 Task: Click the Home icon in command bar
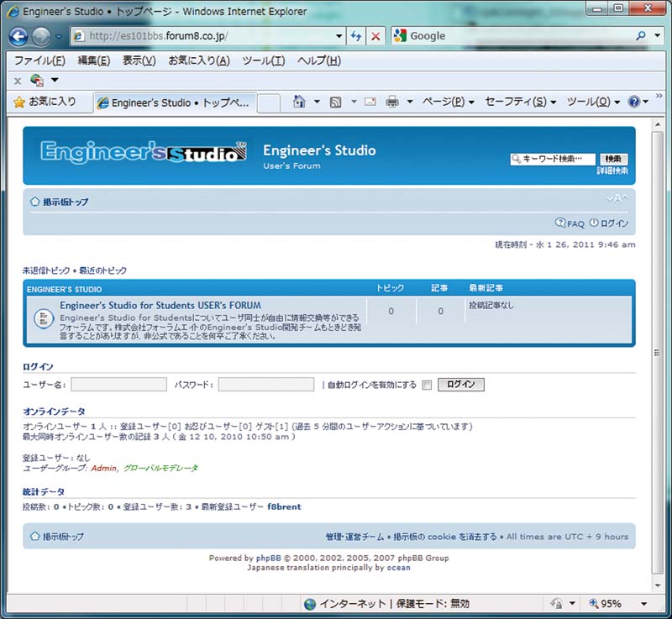click(x=299, y=102)
